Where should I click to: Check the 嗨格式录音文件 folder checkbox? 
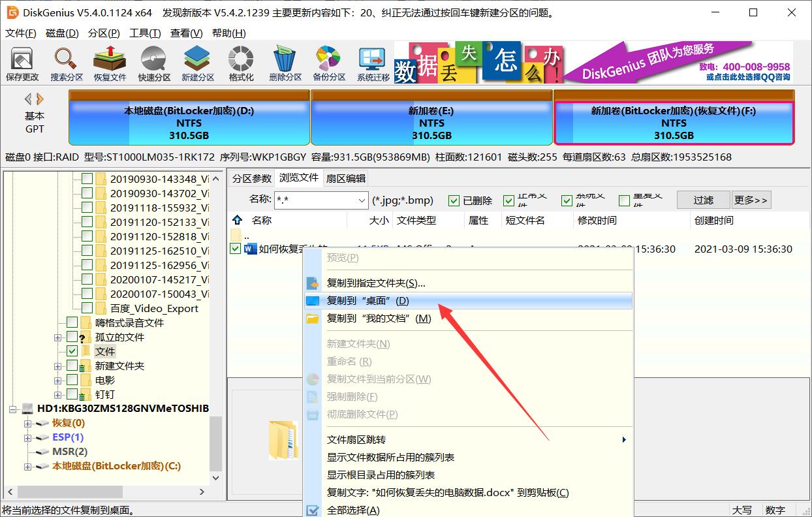(x=72, y=322)
